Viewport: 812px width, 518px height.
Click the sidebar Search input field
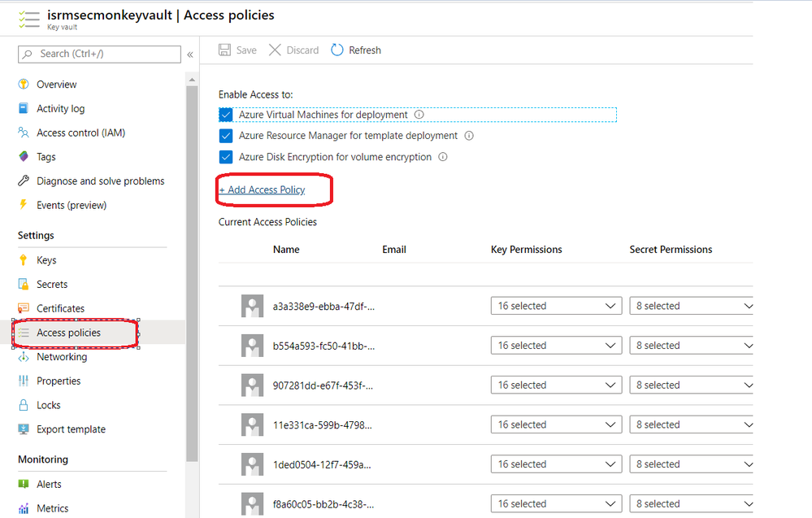pyautogui.click(x=99, y=54)
